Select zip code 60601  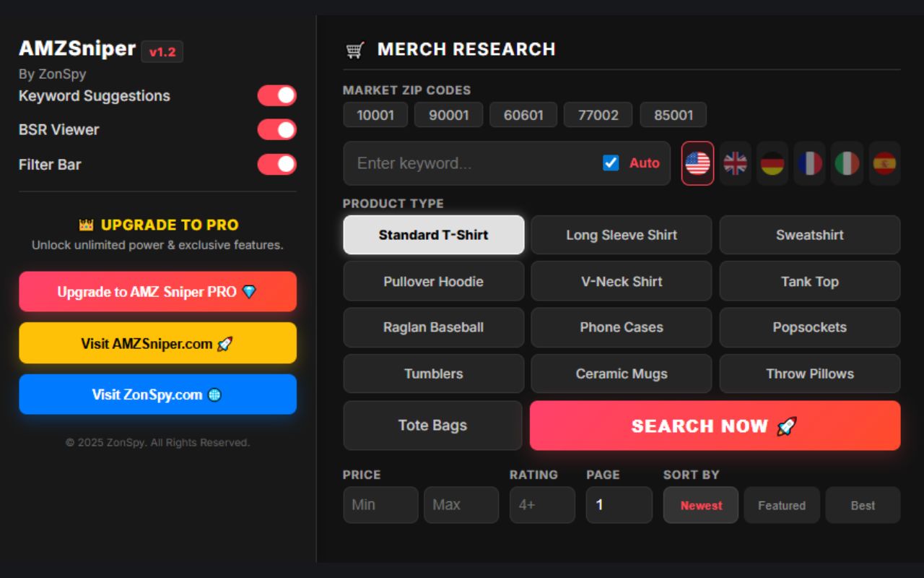tap(523, 115)
